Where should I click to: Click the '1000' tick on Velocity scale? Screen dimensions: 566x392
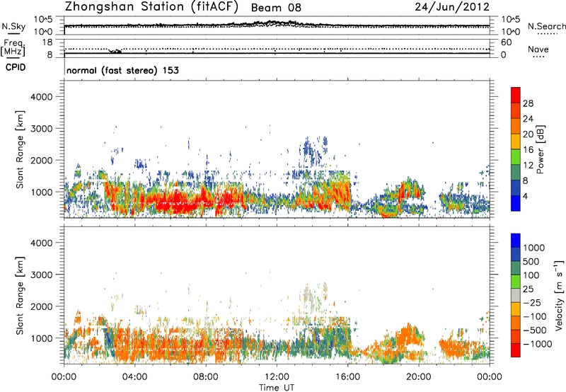(533, 248)
